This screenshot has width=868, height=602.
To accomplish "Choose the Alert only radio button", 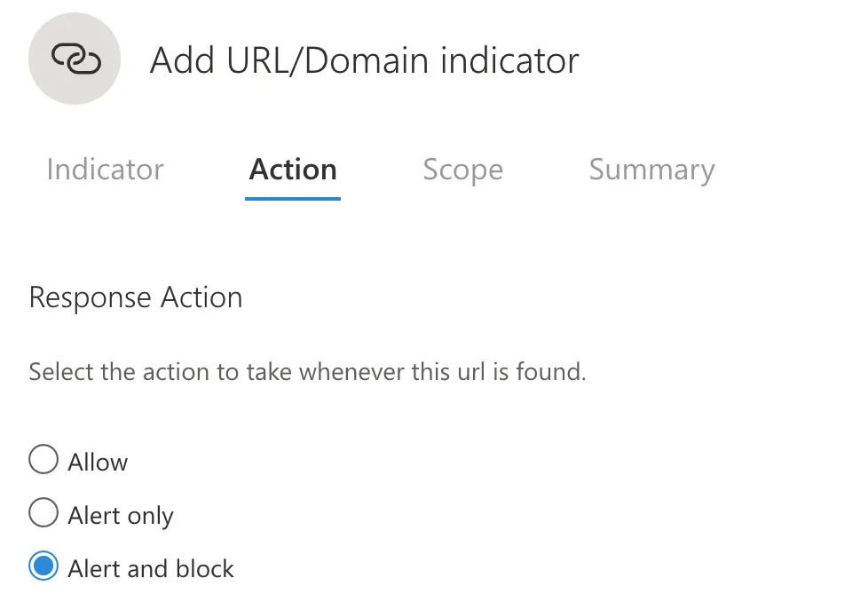I will pyautogui.click(x=43, y=514).
